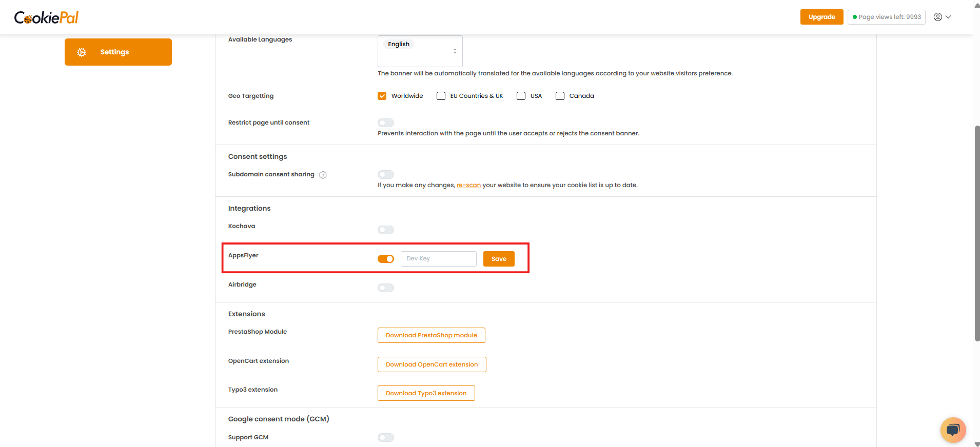The width and height of the screenshot is (980, 447).
Task: Check the EU Countries & UK checkbox
Action: (x=441, y=96)
